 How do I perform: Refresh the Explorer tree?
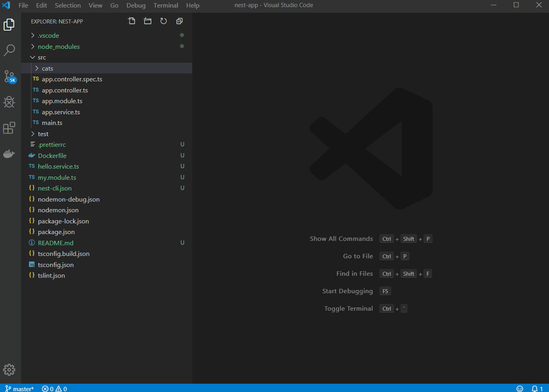[163, 21]
